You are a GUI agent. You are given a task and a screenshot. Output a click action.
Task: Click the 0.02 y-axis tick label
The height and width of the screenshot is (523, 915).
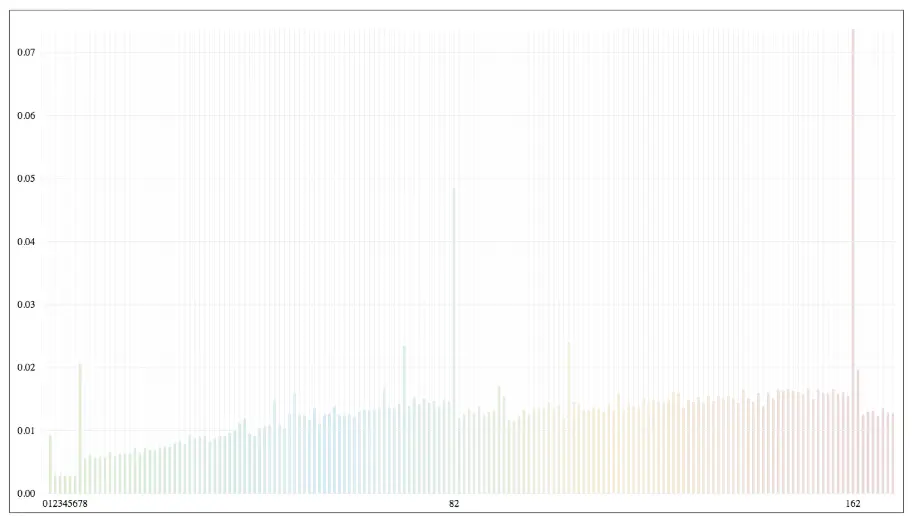pos(26,368)
